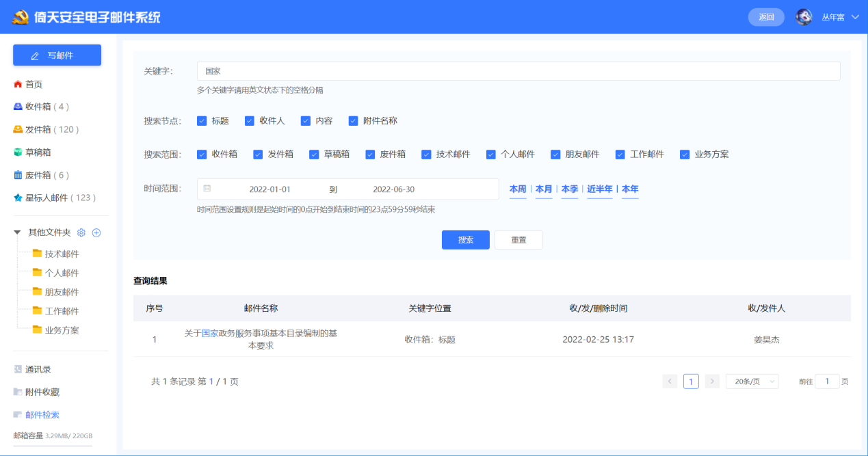Focus the 关键字 keyword input field
Image resolution: width=868 pixels, height=456 pixels.
[x=518, y=71]
